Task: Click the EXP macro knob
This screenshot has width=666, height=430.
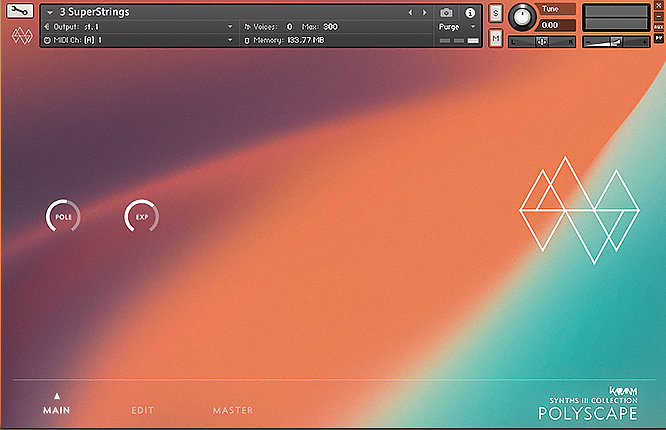Action: coord(141,217)
